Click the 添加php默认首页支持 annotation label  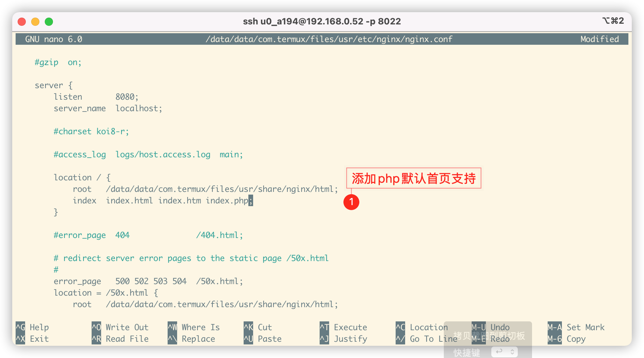point(414,178)
